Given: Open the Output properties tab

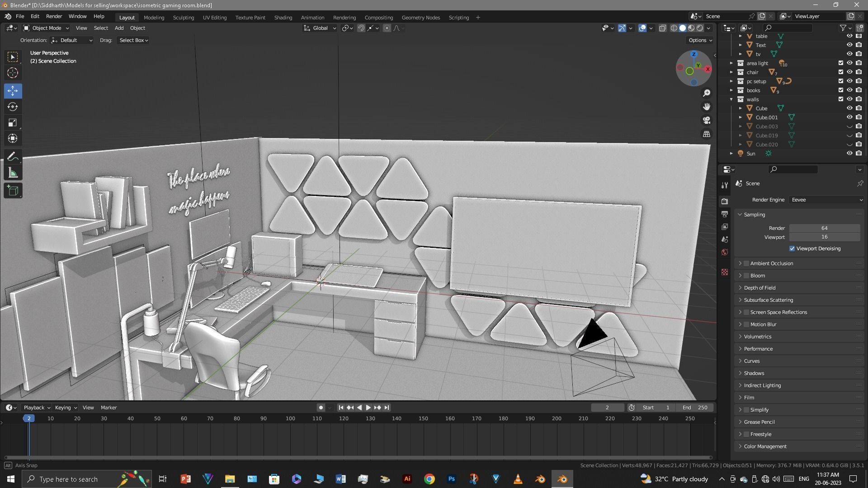Looking at the screenshot, I should pyautogui.click(x=725, y=214).
